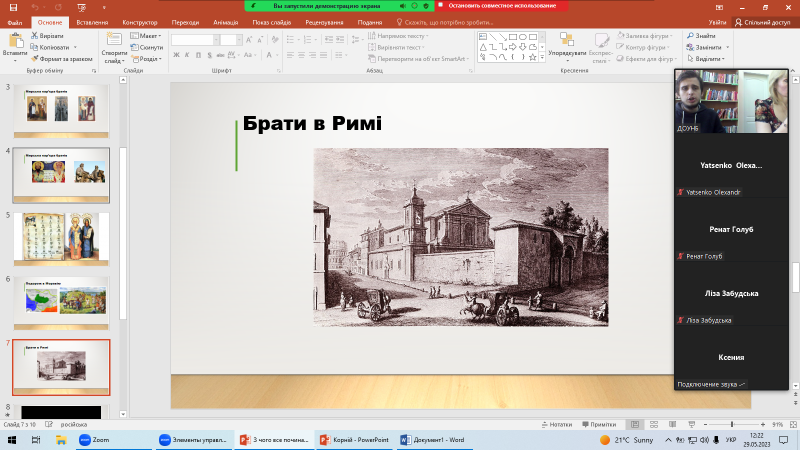Screen dimensions: 800x450
Task: Open Word document in taskbar
Action: (433, 440)
